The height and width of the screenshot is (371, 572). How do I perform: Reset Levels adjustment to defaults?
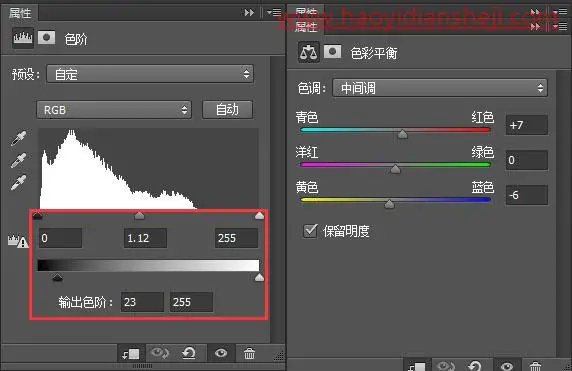(189, 353)
